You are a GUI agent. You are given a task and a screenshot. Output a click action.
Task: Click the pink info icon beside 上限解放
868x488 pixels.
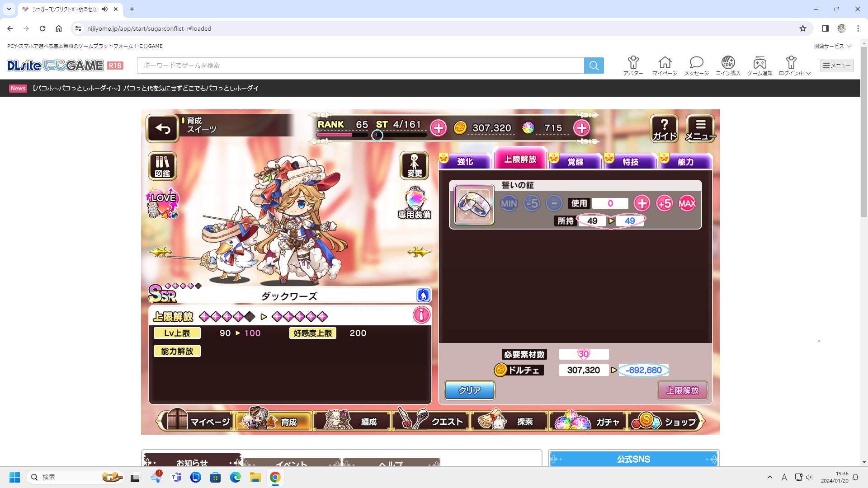point(421,315)
